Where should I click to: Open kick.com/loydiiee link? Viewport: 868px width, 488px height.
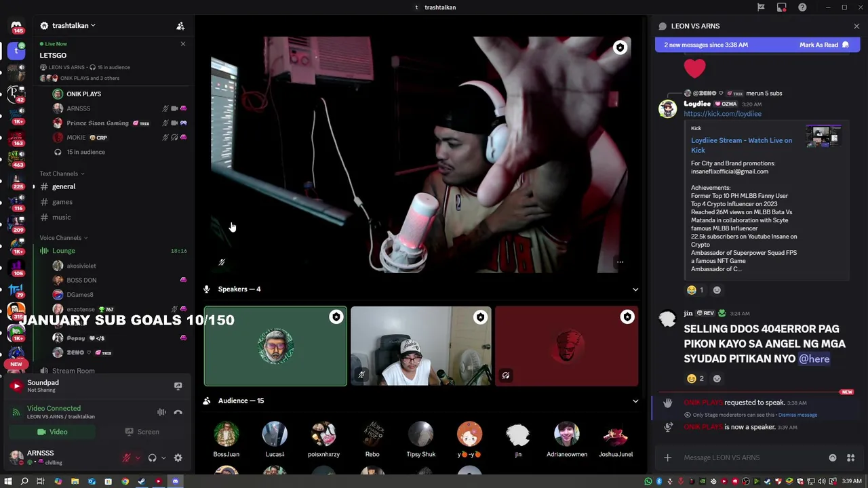pos(722,114)
